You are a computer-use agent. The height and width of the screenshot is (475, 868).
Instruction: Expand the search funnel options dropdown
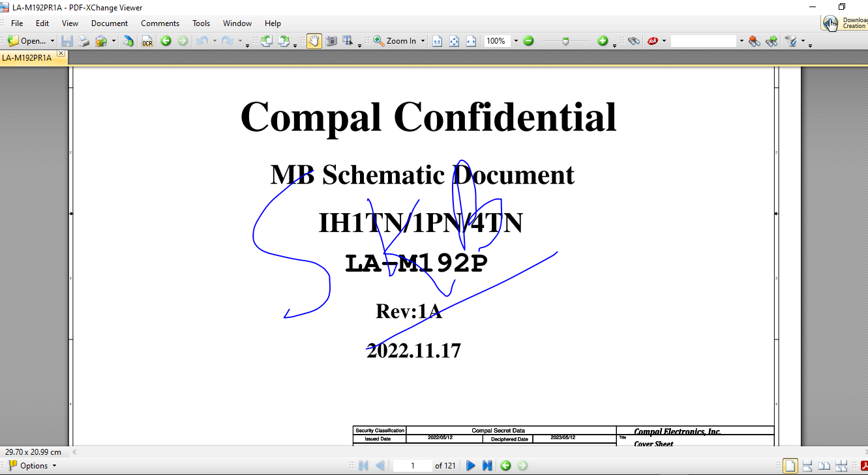(x=803, y=41)
